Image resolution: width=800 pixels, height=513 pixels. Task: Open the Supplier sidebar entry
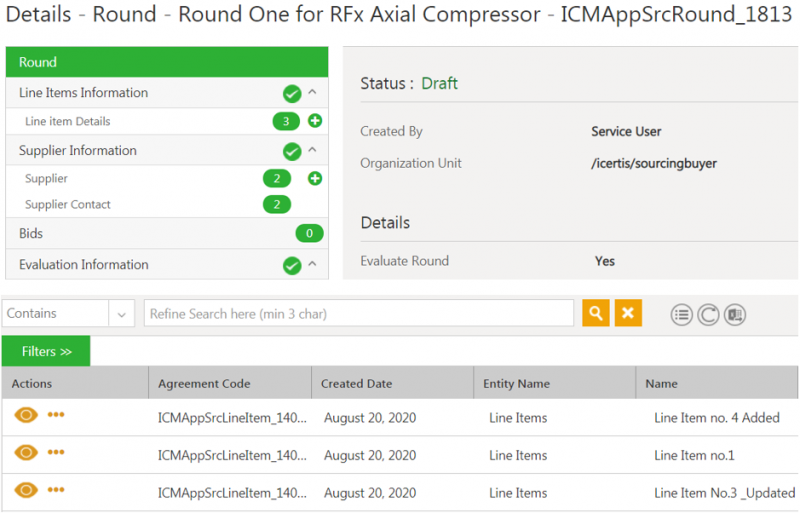pos(46,179)
